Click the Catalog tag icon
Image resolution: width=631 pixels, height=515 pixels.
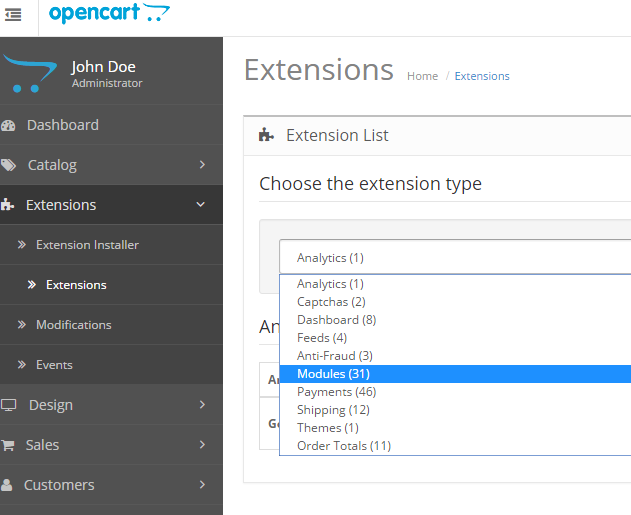tap(9, 165)
